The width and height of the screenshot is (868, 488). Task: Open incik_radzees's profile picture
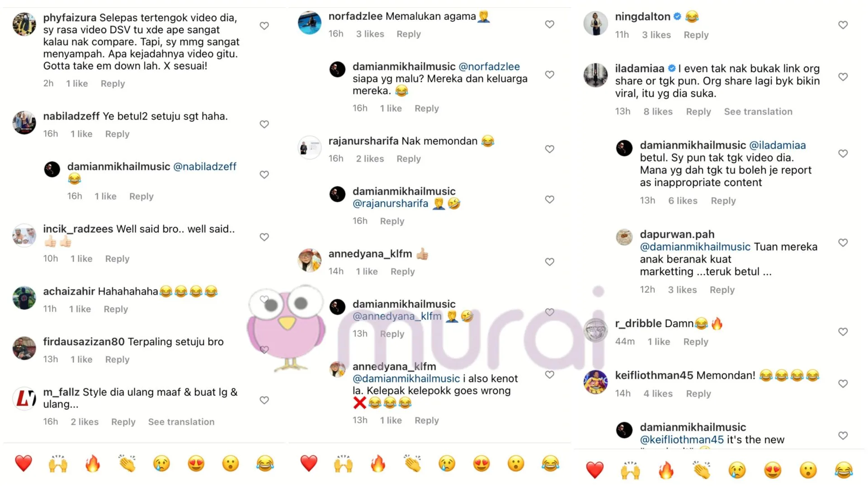click(24, 235)
